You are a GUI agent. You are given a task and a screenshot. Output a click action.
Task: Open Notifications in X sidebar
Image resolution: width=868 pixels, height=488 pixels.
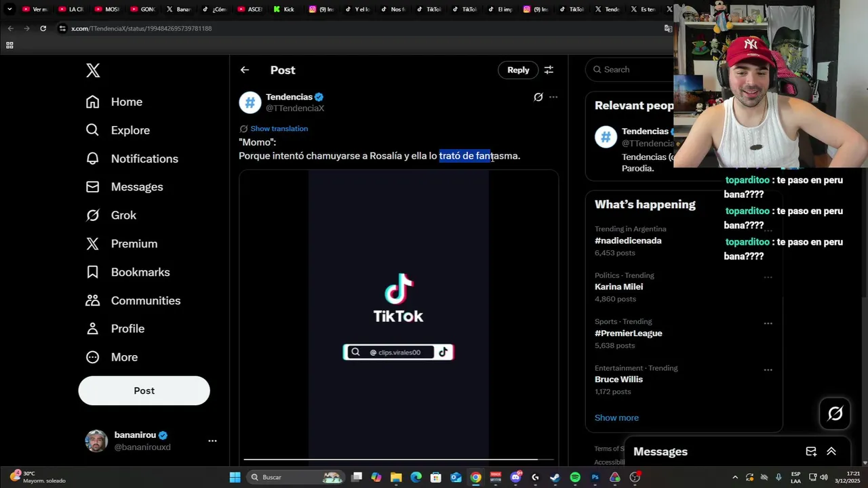[132, 159]
